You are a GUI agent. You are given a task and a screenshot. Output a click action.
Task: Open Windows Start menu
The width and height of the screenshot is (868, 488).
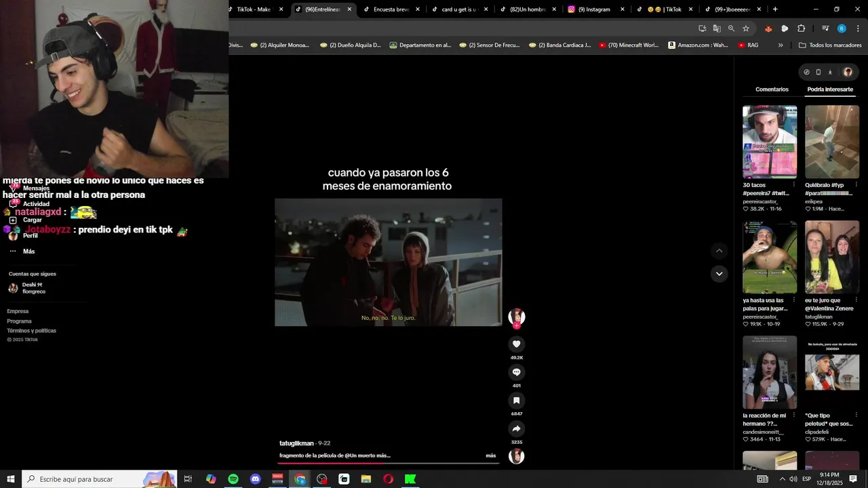11,479
